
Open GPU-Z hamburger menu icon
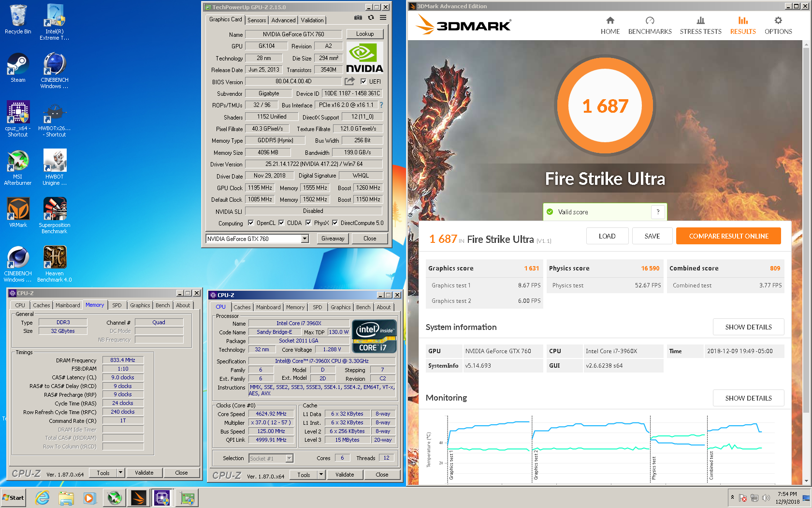pyautogui.click(x=383, y=18)
